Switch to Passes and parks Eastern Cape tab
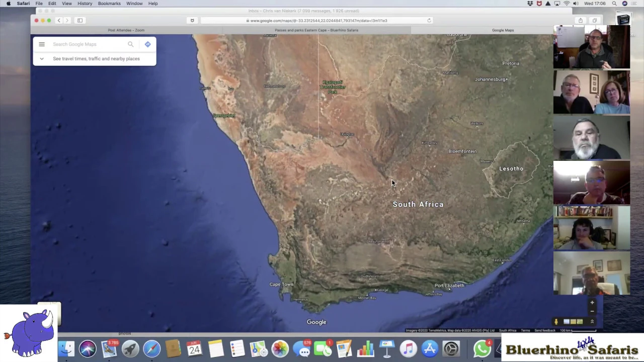 316,30
